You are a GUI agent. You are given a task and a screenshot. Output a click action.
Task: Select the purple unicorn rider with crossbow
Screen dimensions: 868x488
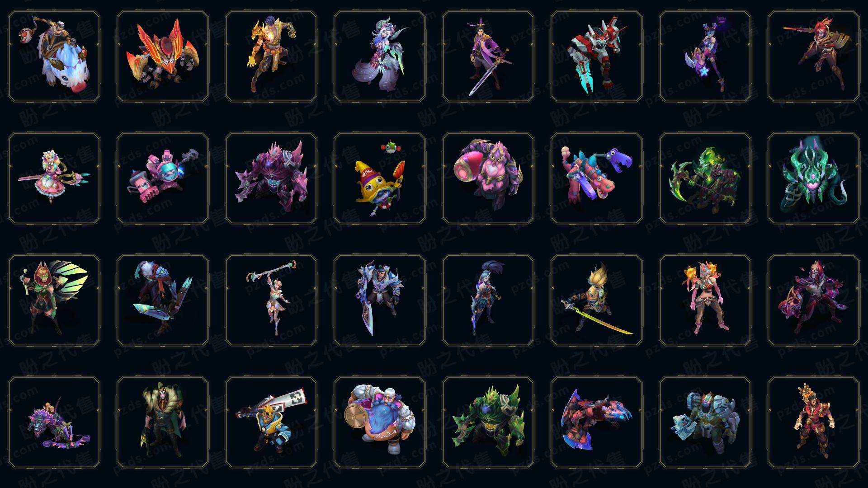[54, 422]
